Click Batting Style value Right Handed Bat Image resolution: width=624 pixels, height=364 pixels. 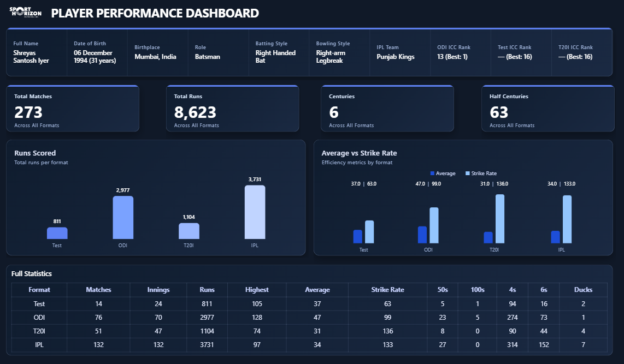[x=275, y=57]
